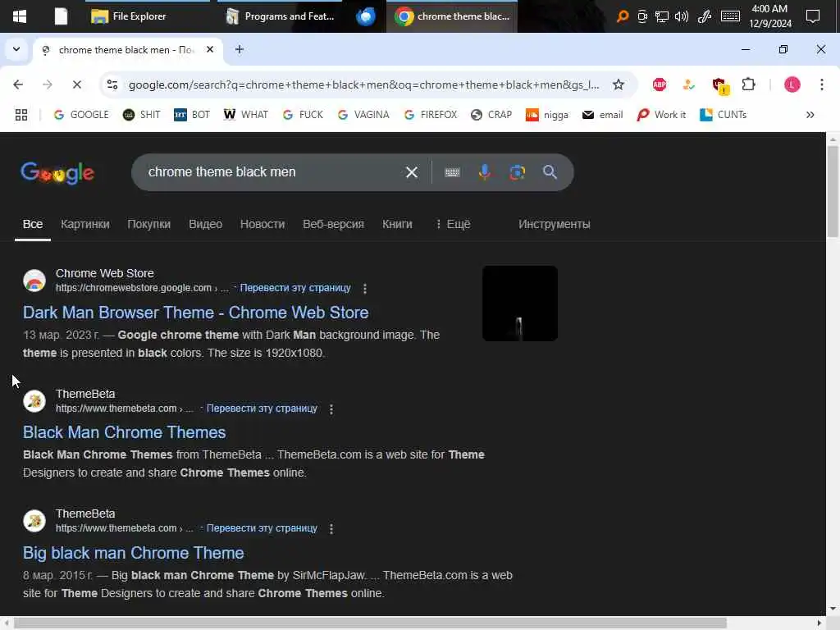Switch to Programs and Features taskbar window

[280, 16]
